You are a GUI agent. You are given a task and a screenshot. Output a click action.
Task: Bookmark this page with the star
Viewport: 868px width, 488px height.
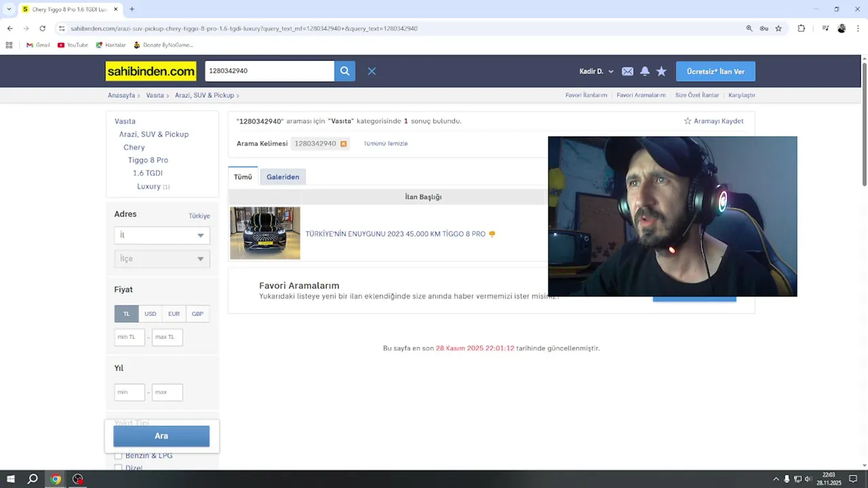tap(778, 28)
